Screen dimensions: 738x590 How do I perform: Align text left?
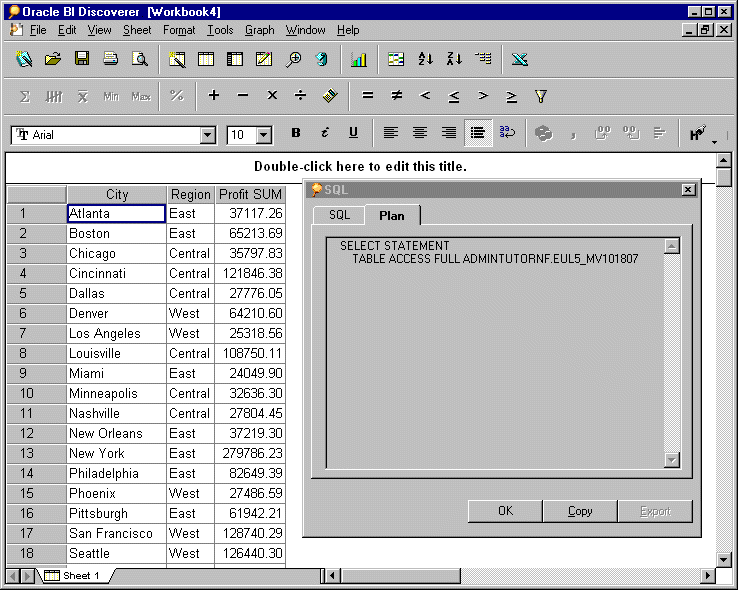pos(391,133)
